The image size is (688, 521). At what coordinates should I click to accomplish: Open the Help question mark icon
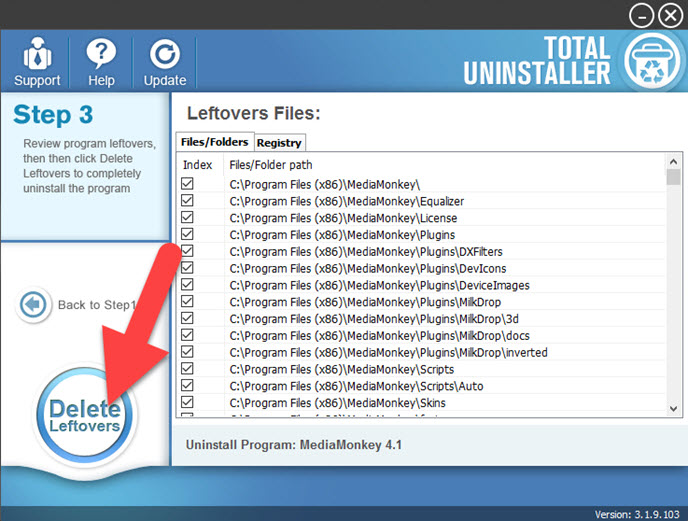(101, 54)
